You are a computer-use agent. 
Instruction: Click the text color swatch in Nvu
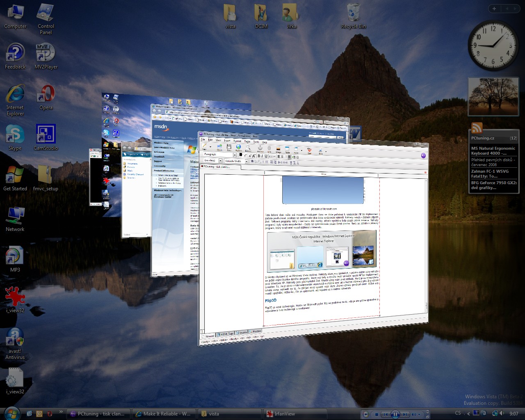241,155
